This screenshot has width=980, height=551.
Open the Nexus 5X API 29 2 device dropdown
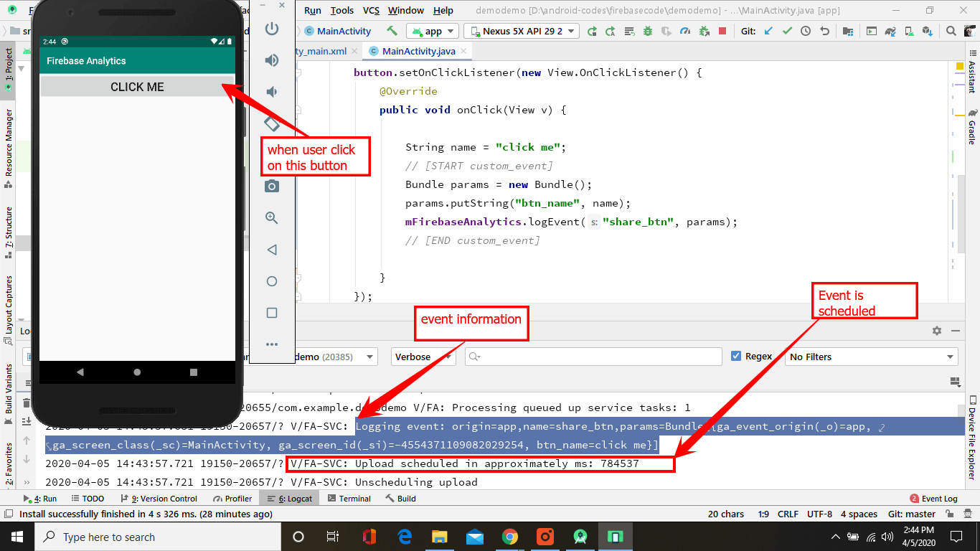(x=522, y=31)
